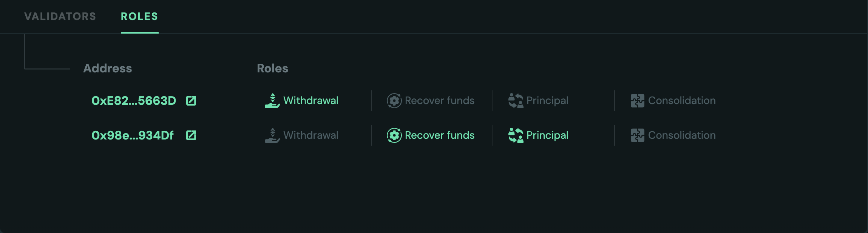The height and width of the screenshot is (233, 868).
Task: Switch to the Validators tab
Action: 60,17
